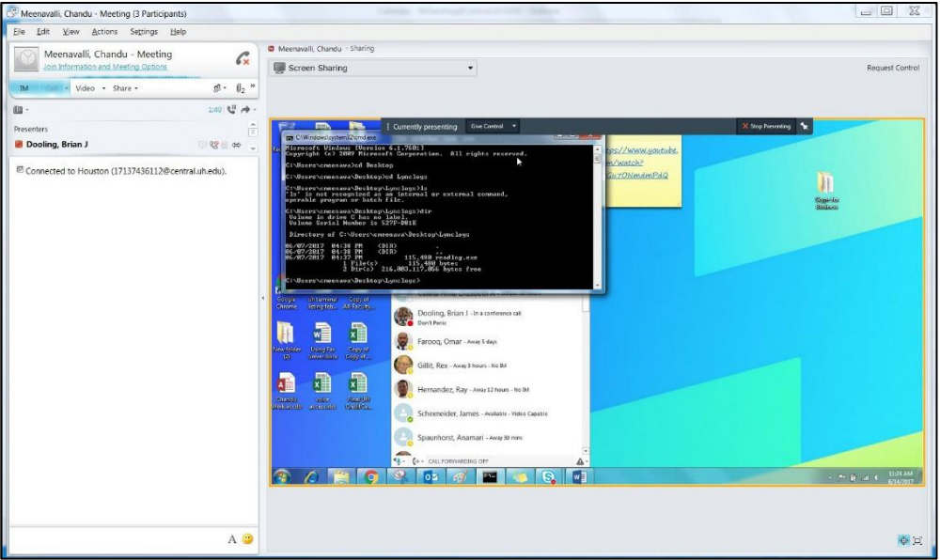Toggle the IM pane button
940x560 pixels.
[26, 88]
